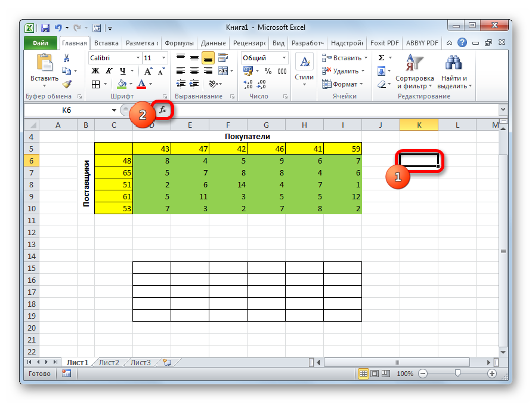Switch to the Вид tab
Viewport: 532px width, 404px height.
[x=279, y=43]
